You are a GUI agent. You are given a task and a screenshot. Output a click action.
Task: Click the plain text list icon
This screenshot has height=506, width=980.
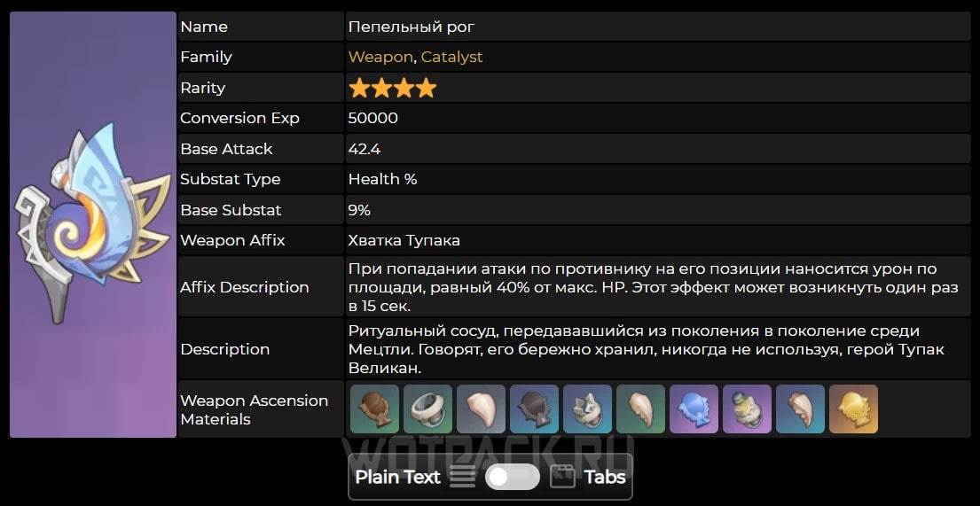[462, 477]
